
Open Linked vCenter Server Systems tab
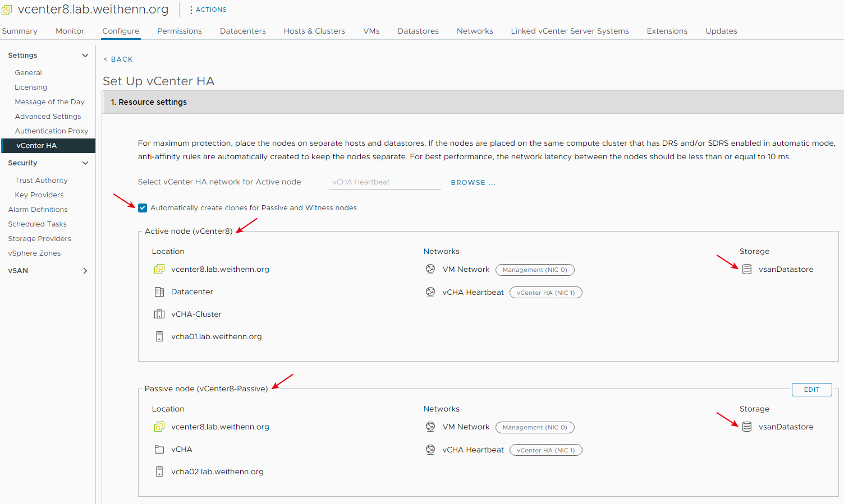click(570, 31)
